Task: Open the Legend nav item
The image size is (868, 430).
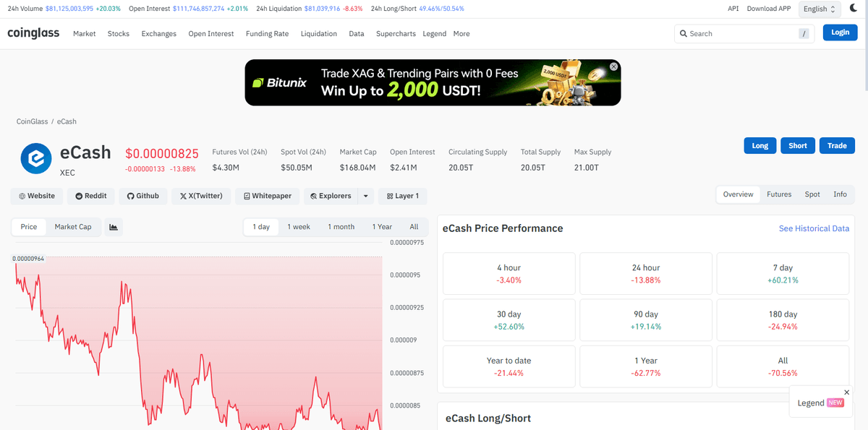Action: coord(435,33)
